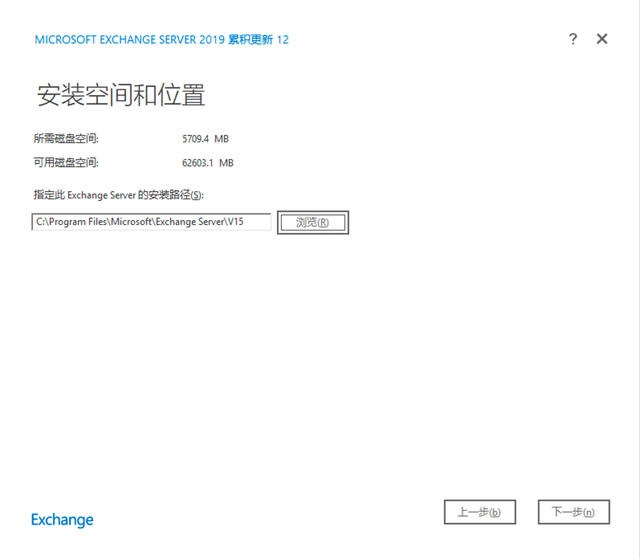Continue with 下一步(n) button
Image resolution: width=640 pixels, height=559 pixels.
tap(574, 512)
